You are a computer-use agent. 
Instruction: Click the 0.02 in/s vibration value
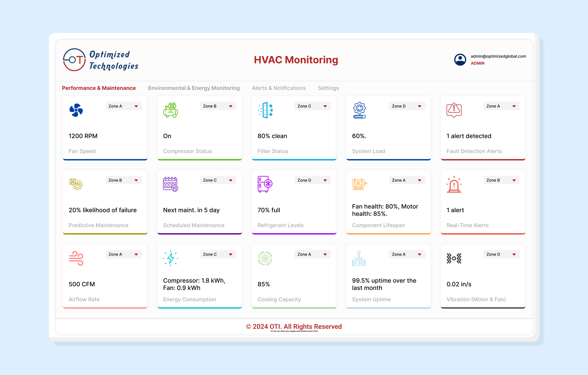459,284
